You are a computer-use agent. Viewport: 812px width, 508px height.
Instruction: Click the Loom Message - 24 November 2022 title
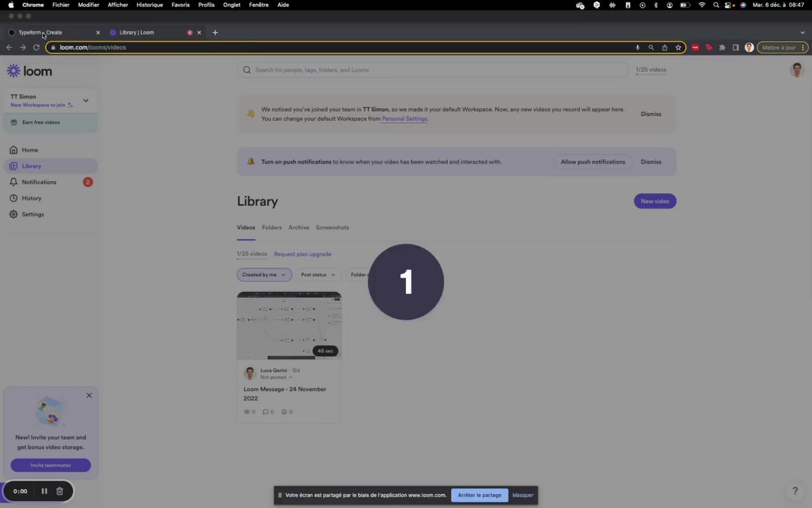[285, 394]
